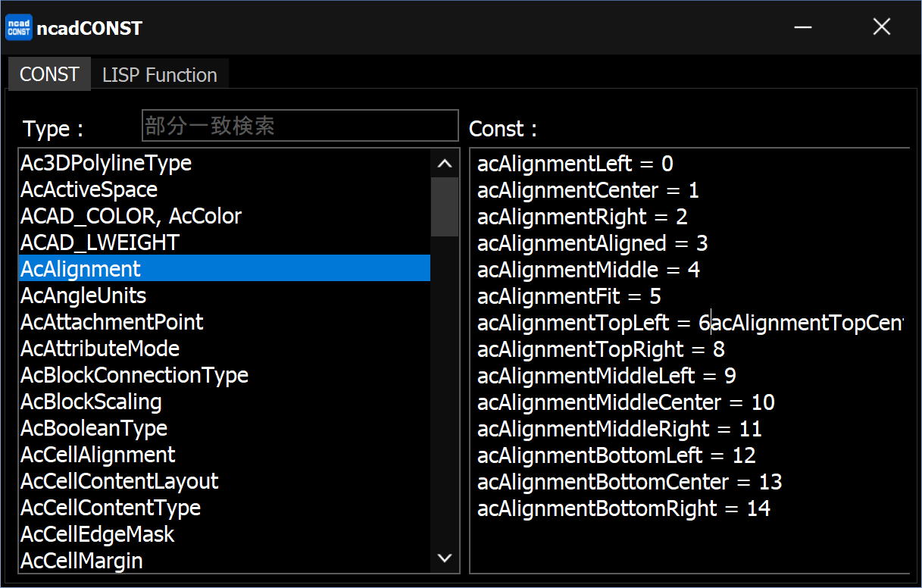Select AcActiveSpace in the Type list
The height and width of the screenshot is (588, 922).
224,189
